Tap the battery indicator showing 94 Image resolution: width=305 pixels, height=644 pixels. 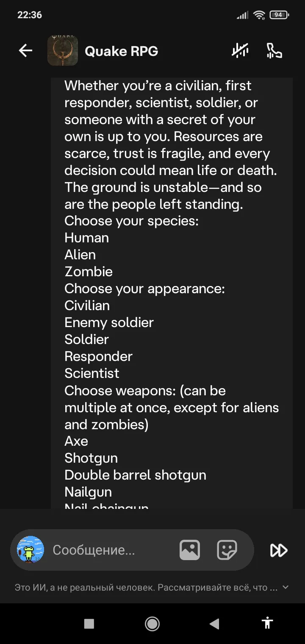point(279,15)
